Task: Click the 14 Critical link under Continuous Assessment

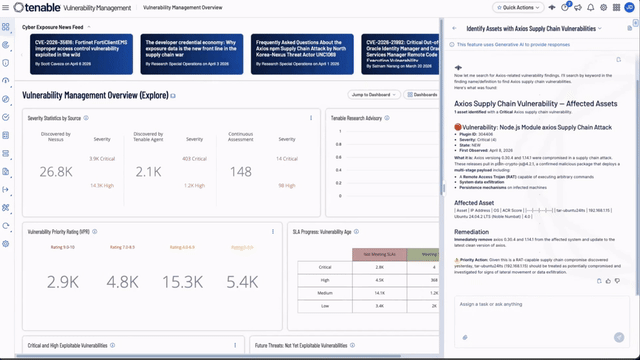Action: [x=287, y=159]
